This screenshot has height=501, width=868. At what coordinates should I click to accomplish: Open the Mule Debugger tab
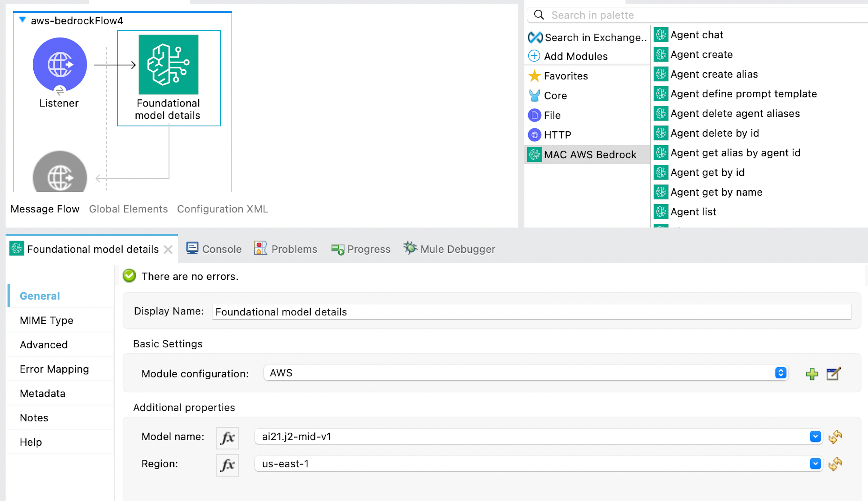point(449,249)
